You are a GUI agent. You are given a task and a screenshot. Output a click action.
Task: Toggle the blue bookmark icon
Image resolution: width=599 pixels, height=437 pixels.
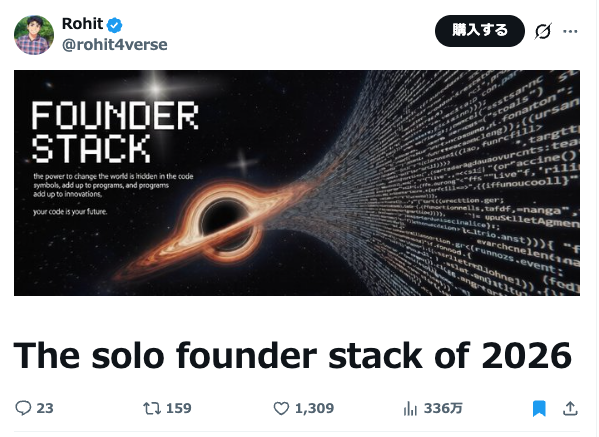click(539, 408)
